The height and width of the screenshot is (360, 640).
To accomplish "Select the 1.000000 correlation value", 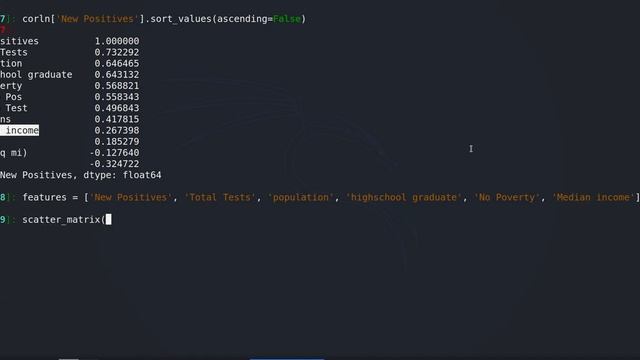I will click(117, 41).
